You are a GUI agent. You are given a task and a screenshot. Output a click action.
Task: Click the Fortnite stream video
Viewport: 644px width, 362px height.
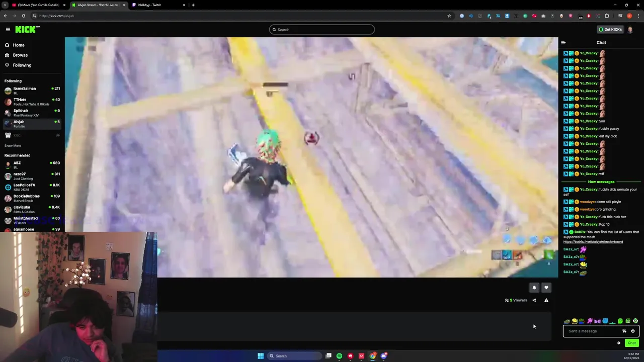311,157
